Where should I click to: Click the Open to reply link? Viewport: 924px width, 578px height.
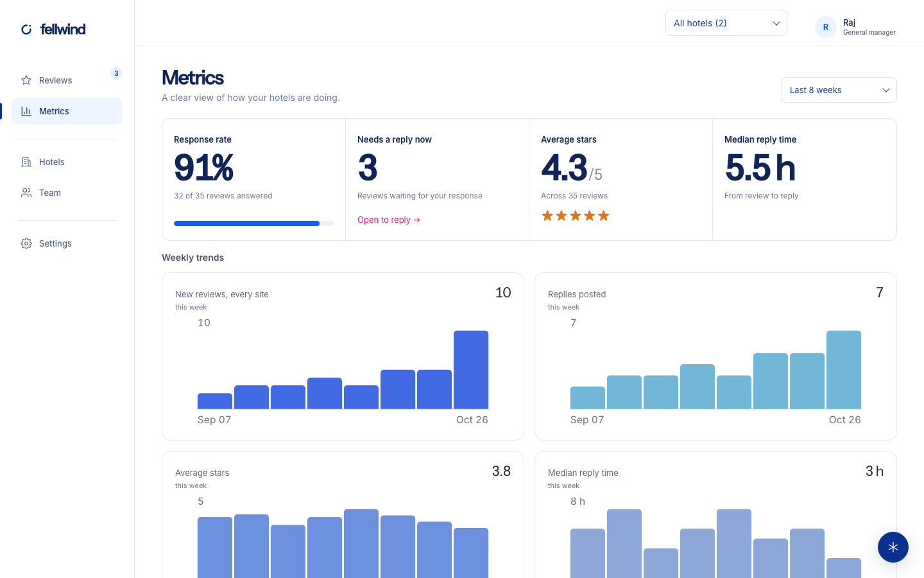pos(389,220)
